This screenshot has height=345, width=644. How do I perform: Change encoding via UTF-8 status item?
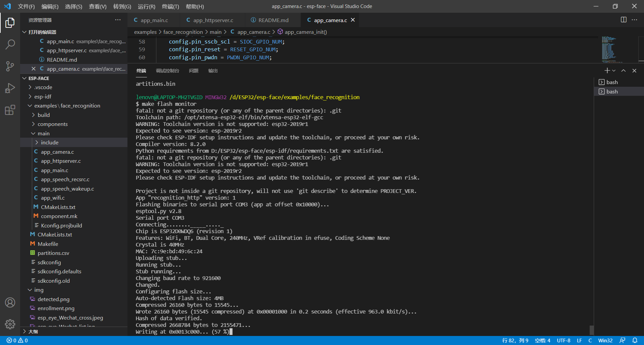[563, 340]
